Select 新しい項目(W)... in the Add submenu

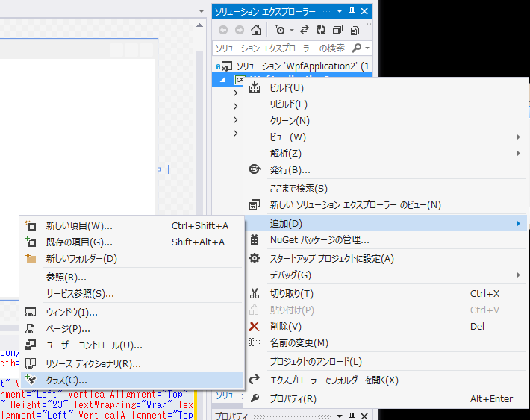pos(132,226)
